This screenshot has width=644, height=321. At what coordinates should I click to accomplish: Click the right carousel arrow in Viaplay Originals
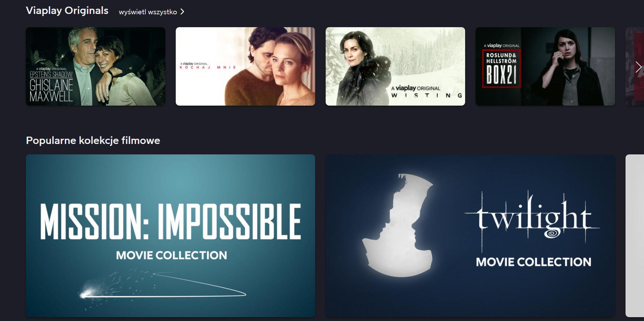tap(638, 67)
